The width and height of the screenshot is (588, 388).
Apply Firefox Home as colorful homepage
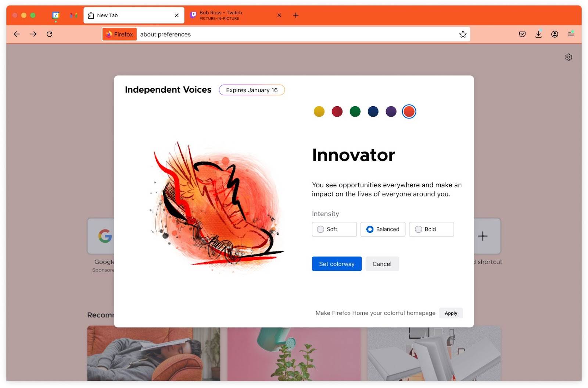point(451,313)
